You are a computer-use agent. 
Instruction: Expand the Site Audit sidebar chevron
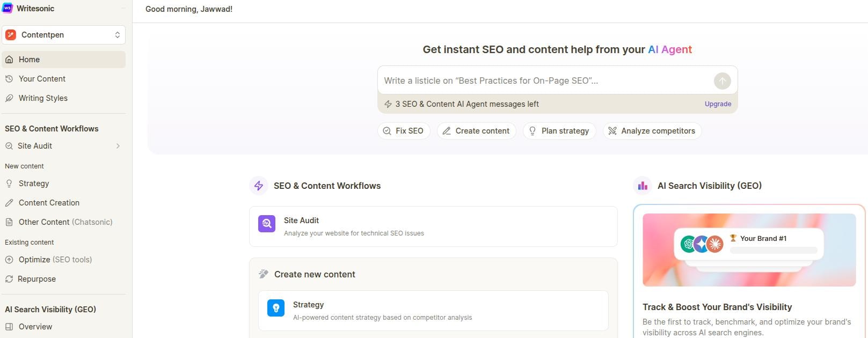118,146
